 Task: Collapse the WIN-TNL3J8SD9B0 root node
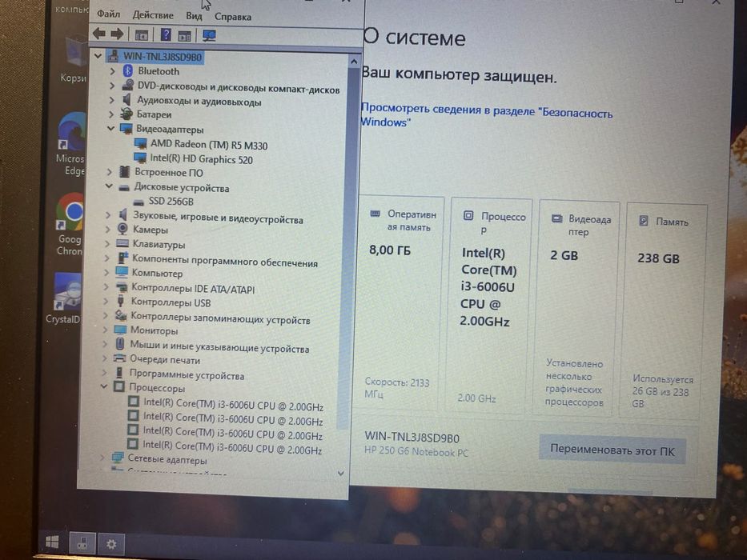98,56
